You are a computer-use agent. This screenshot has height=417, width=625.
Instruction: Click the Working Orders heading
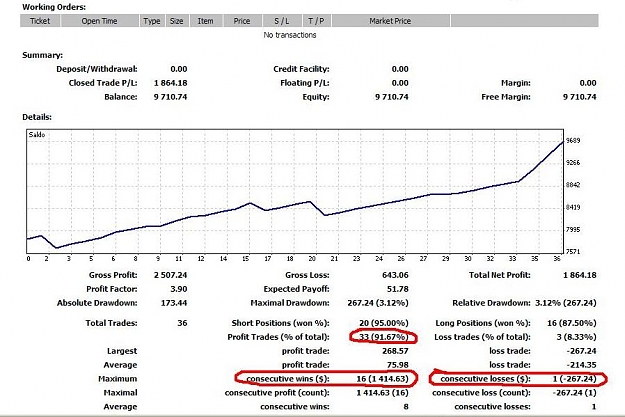54,7
